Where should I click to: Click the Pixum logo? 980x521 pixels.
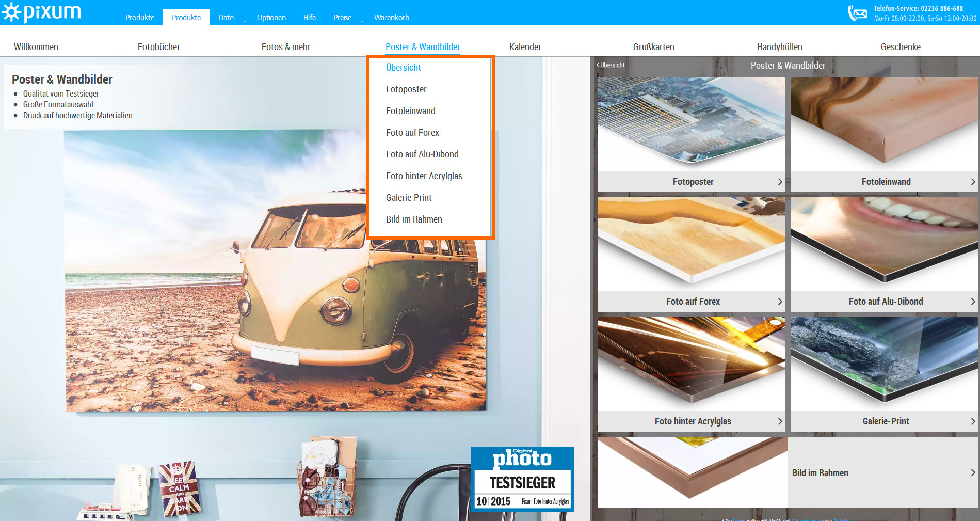click(x=41, y=12)
